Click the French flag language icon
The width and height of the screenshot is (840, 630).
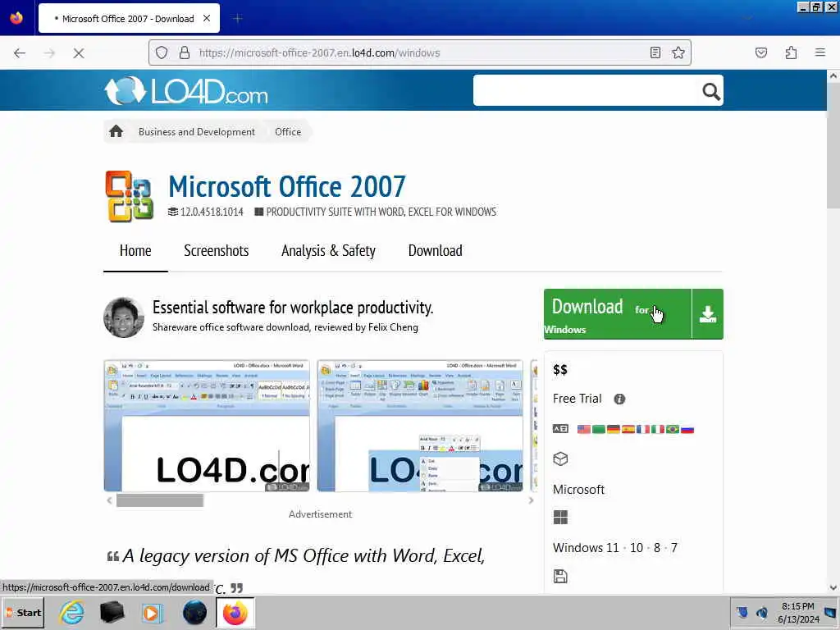643,429
